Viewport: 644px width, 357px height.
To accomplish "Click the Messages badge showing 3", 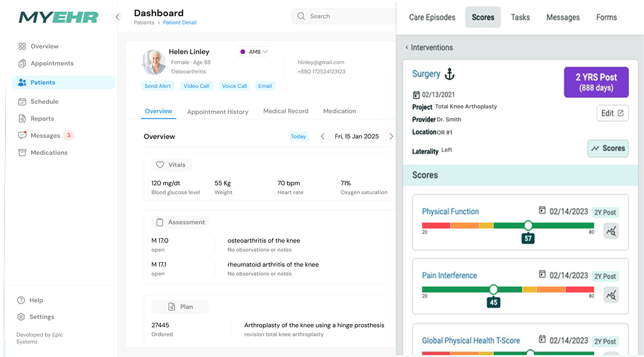I will point(68,135).
